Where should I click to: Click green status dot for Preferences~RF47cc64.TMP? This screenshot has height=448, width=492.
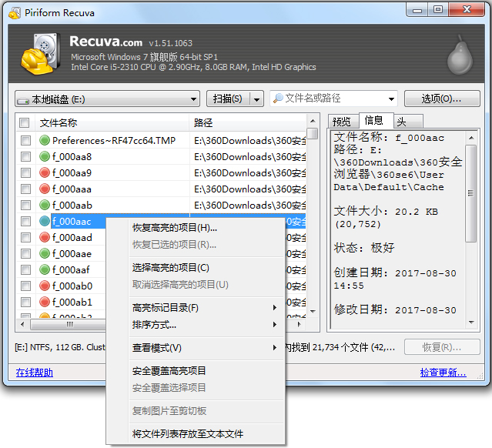coord(45,140)
